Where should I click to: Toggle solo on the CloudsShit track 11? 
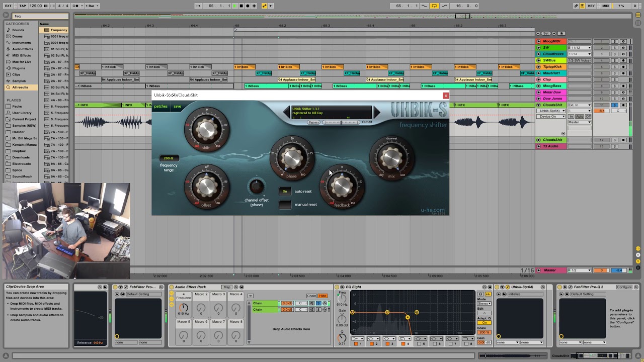pos(614,105)
